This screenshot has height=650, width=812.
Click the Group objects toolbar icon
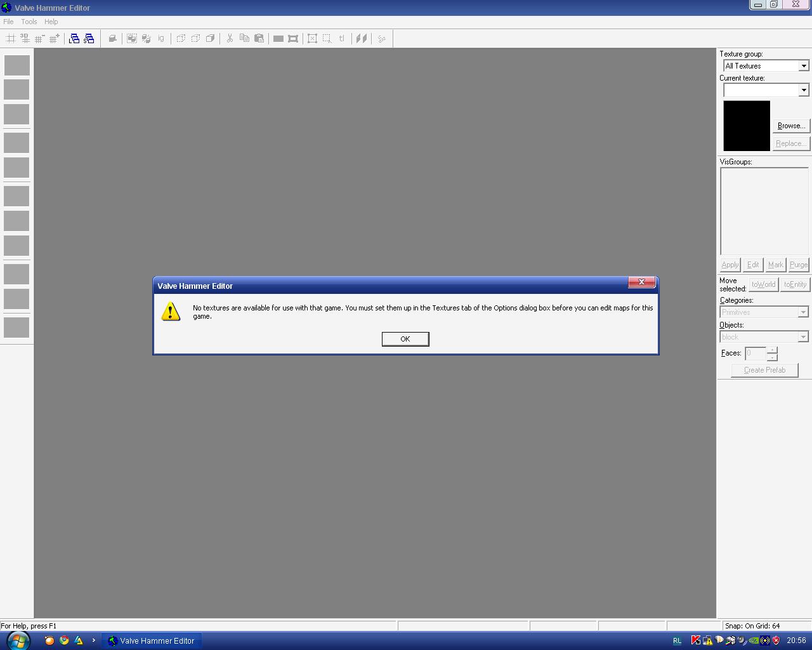coord(132,39)
